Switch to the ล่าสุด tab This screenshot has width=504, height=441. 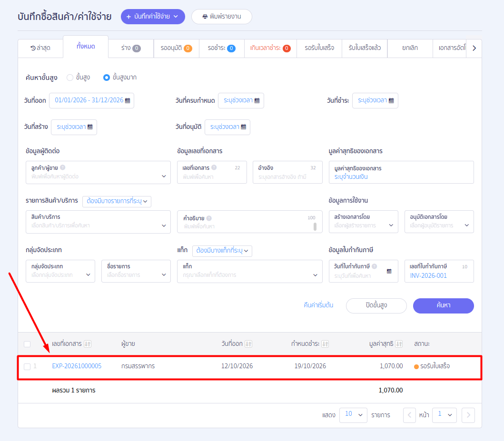point(40,48)
